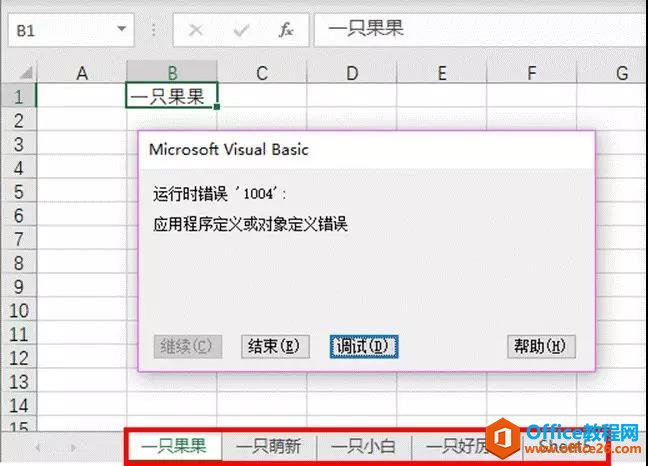The image size is (648, 466).
Task: Click the message 应用程序定义或对象定义错误
Action: pyautogui.click(x=250, y=224)
